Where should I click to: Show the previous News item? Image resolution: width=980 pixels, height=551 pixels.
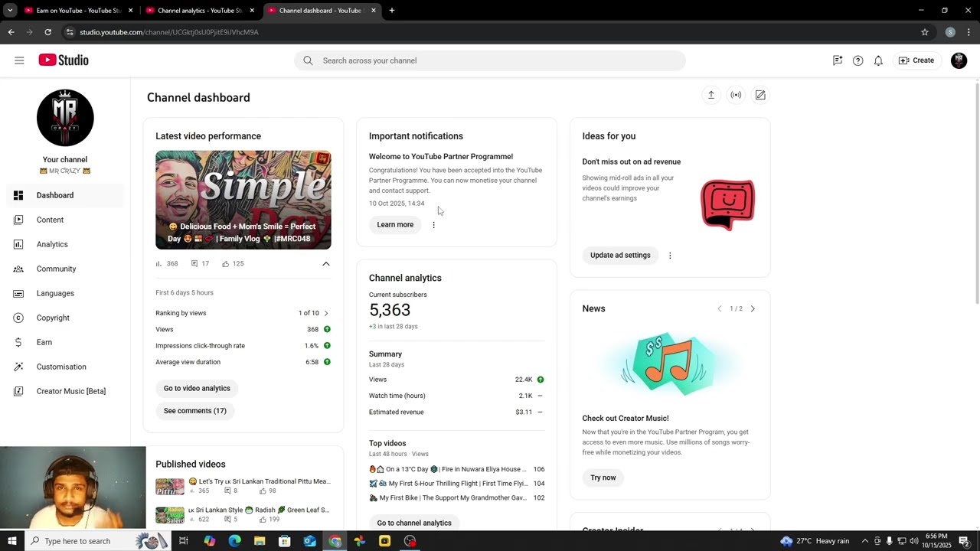(719, 308)
